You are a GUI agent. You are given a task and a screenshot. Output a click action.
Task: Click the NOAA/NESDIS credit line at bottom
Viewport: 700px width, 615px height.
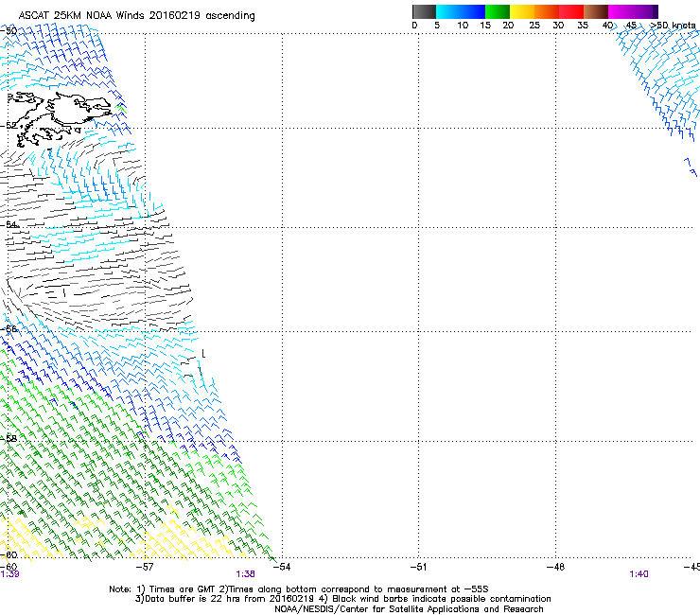[x=409, y=609]
